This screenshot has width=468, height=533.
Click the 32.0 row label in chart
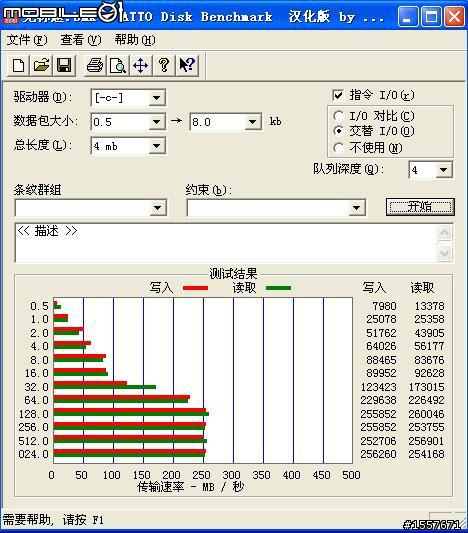[x=36, y=387]
